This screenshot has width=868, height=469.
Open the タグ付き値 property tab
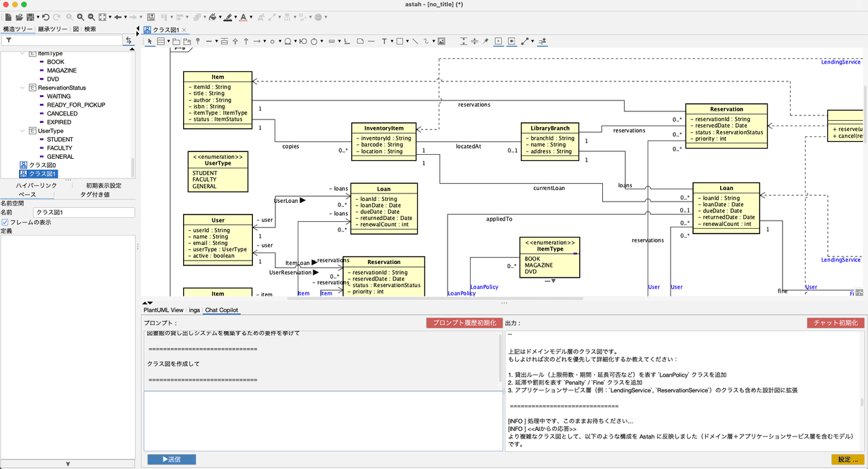pyautogui.click(x=94, y=194)
